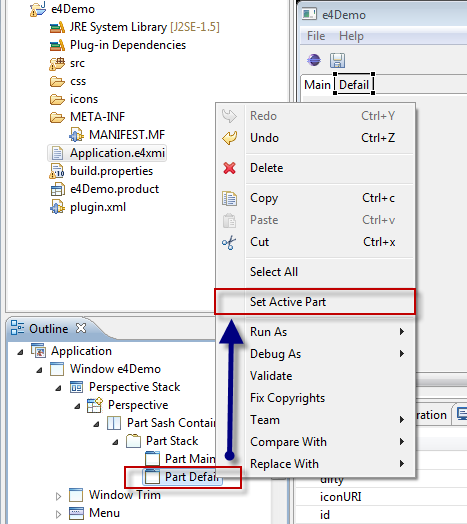
Task: Click the save floppy disk toolbar icon
Action: point(337,60)
